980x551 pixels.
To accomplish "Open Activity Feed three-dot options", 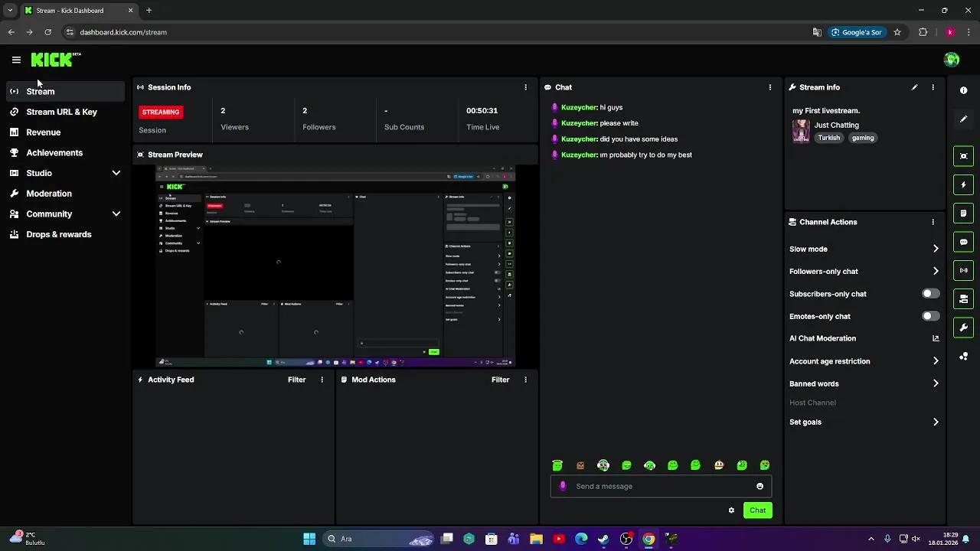I will [322, 380].
